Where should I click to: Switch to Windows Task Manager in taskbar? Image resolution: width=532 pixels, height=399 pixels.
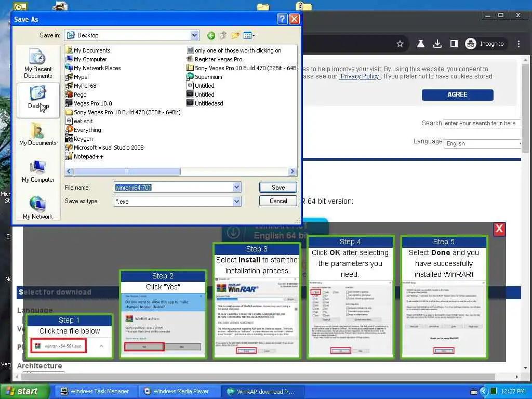[x=96, y=391]
